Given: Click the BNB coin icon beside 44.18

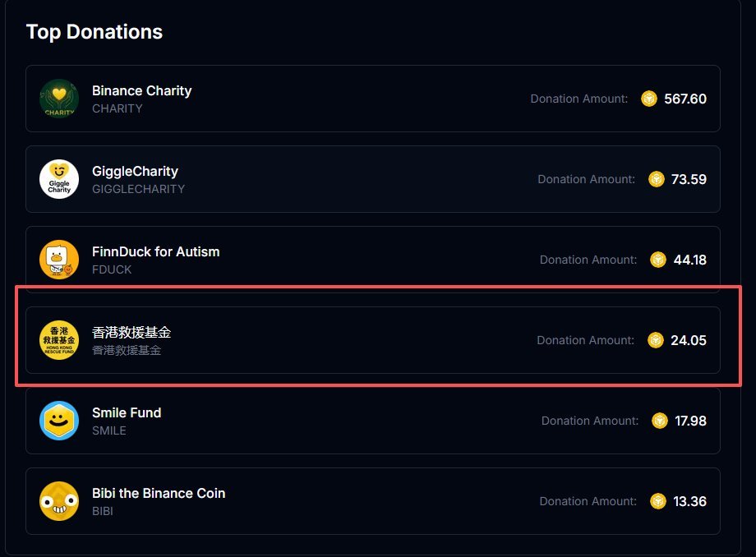Looking at the screenshot, I should tap(658, 260).
